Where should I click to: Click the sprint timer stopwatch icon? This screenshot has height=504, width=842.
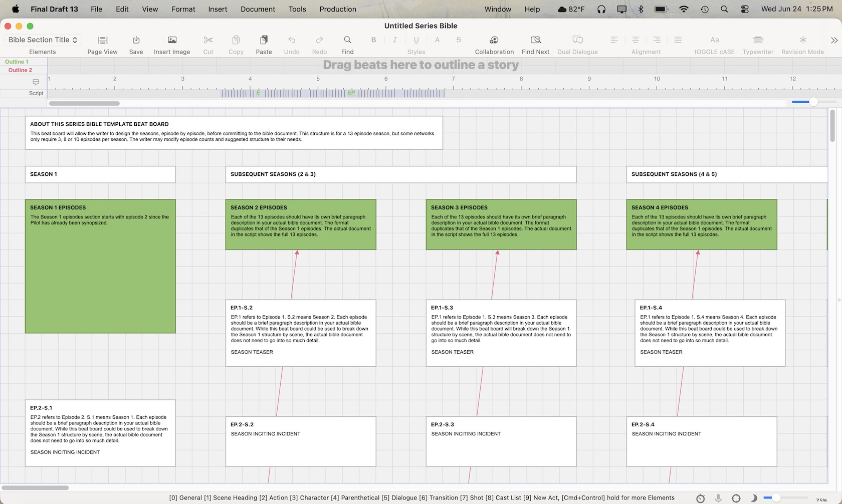point(700,498)
